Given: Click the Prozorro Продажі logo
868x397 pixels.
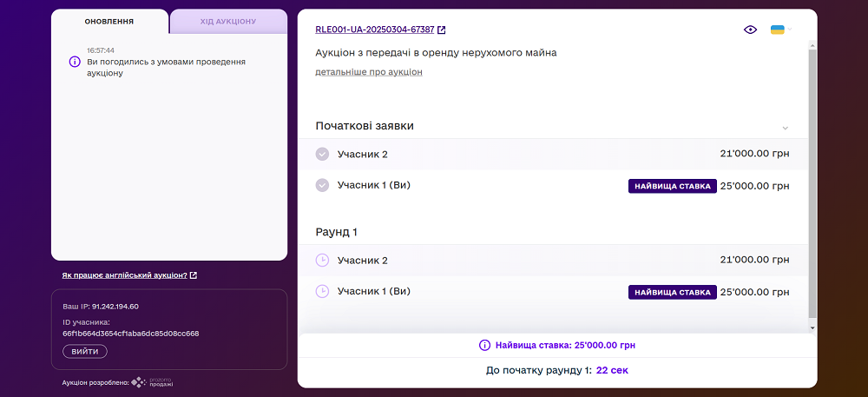Looking at the screenshot, I should tap(153, 382).
